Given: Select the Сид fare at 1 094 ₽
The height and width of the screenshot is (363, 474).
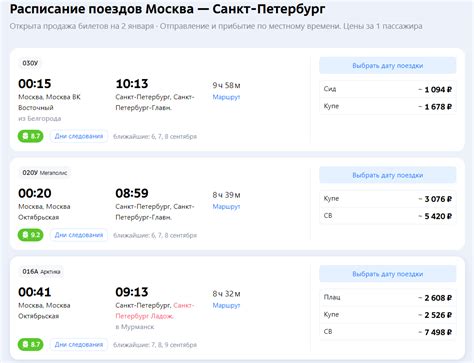Looking at the screenshot, I should click(x=388, y=89).
